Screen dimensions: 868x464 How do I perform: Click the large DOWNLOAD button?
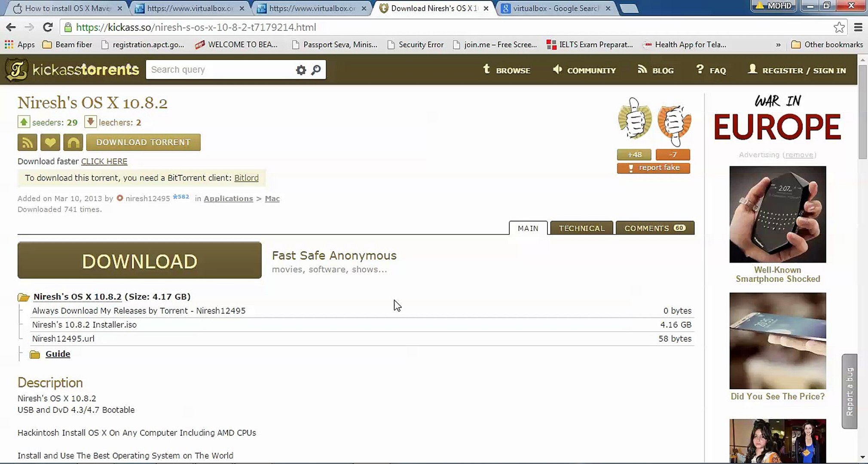pyautogui.click(x=139, y=260)
